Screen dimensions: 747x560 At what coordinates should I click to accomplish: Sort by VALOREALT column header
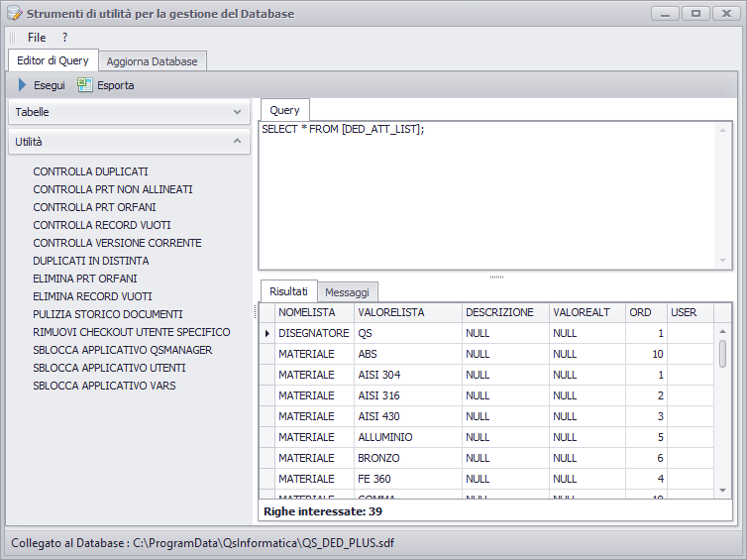pos(587,312)
